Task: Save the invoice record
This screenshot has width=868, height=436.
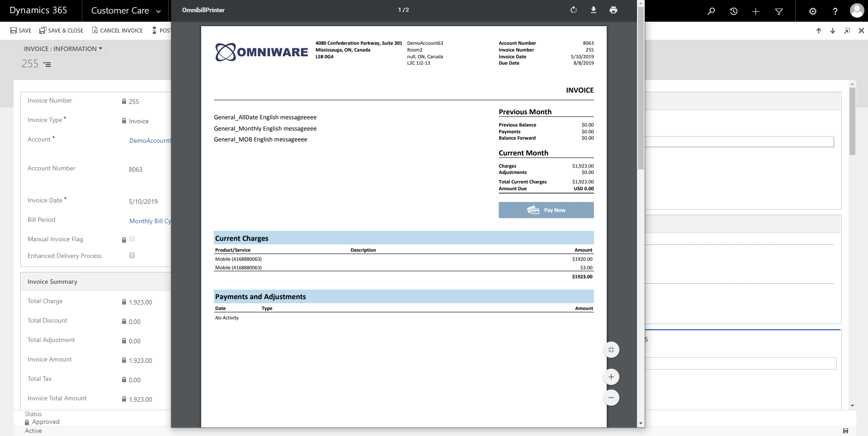Action: 21,30
